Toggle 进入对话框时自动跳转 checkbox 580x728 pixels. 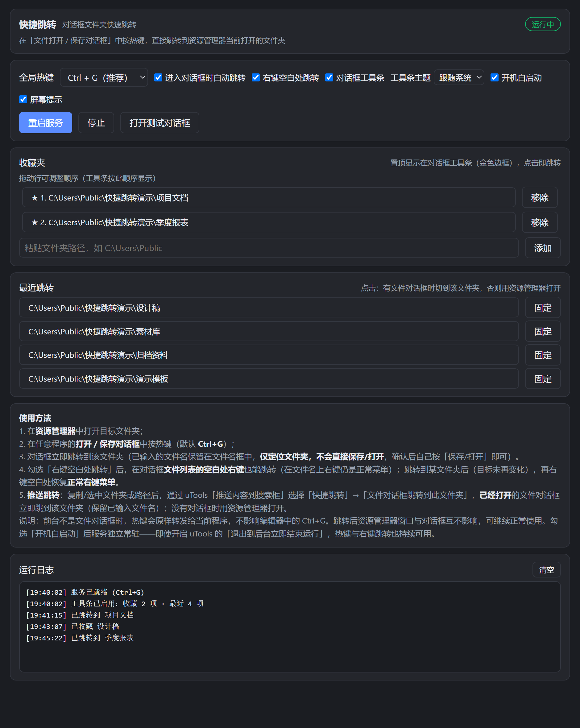click(x=158, y=78)
